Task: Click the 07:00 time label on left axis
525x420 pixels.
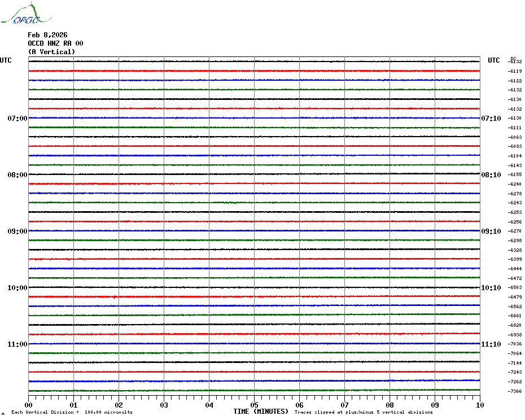Action: 17,119
